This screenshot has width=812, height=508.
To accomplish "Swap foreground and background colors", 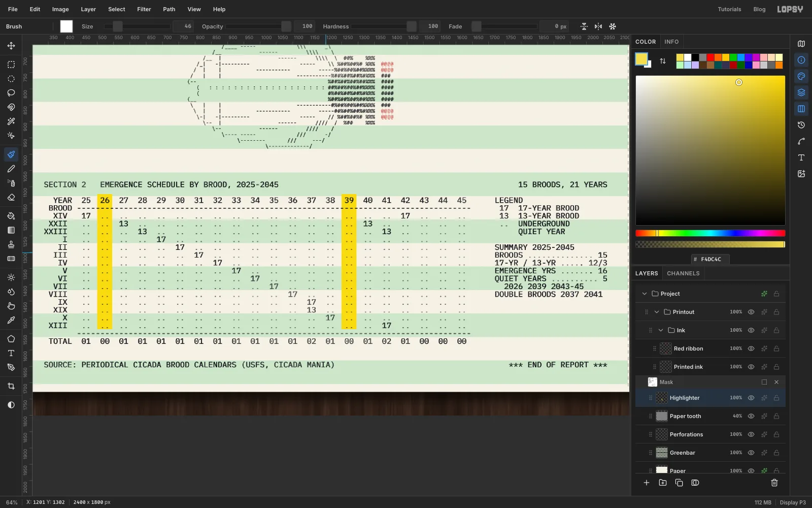I will 662,61.
